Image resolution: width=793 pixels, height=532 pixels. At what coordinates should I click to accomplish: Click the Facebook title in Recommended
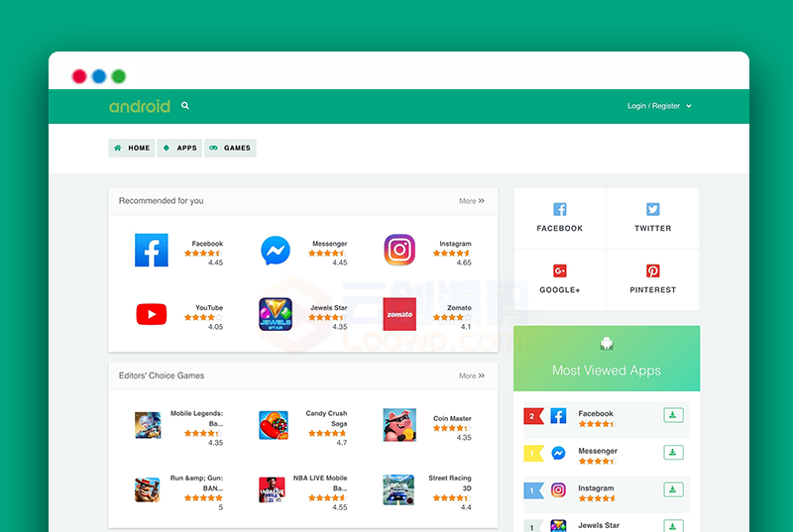207,244
